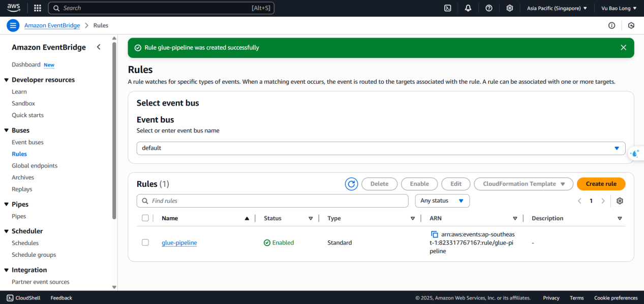This screenshot has width=644, height=304.
Task: Go to the previous page of rules
Action: (x=579, y=201)
